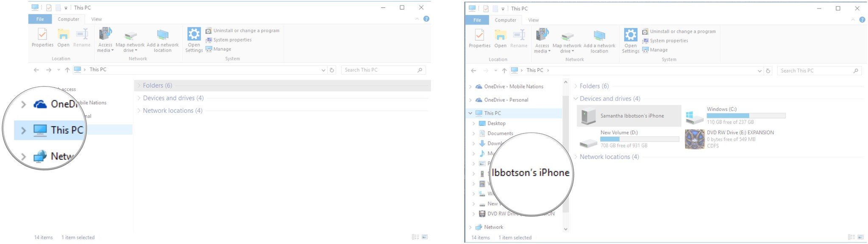This screenshot has width=868, height=244.
Task: Go up one level in right window
Action: tap(504, 71)
